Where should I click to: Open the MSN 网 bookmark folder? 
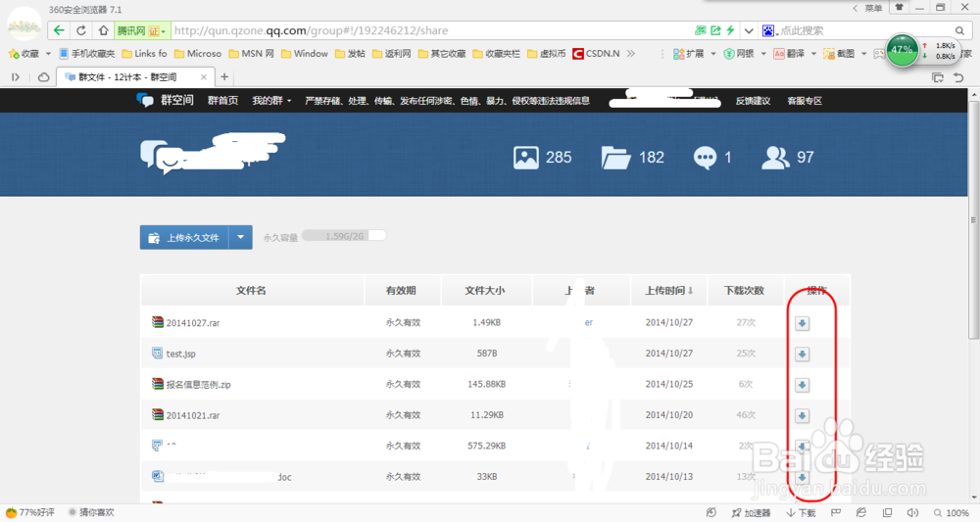(252, 54)
